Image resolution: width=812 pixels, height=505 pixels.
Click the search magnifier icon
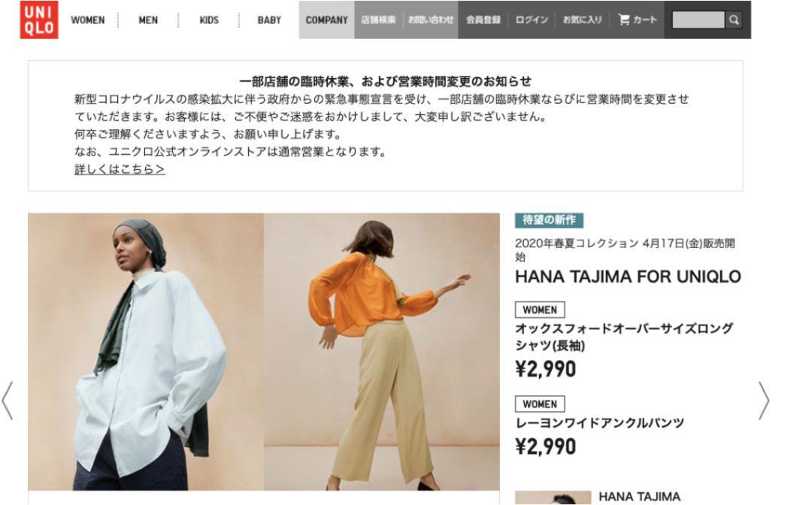coord(734,20)
